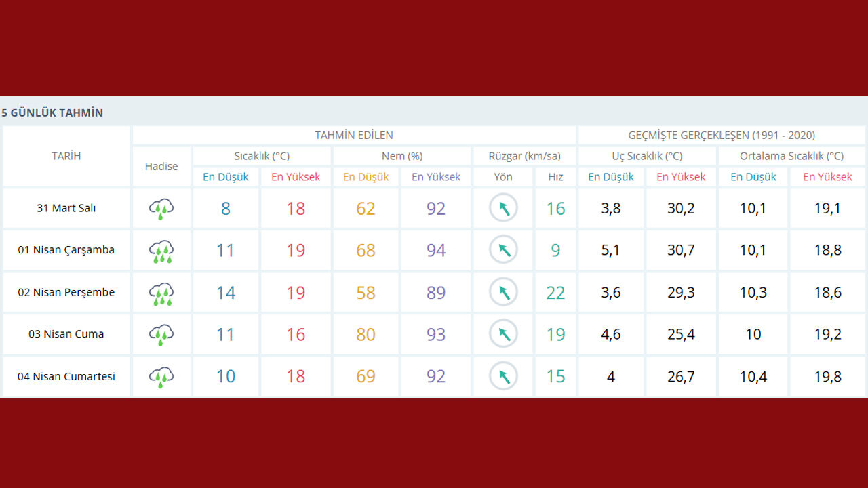Click wind direction arrow for 31 Mart Salı
Viewport: 868px width, 488px height.
pos(503,208)
